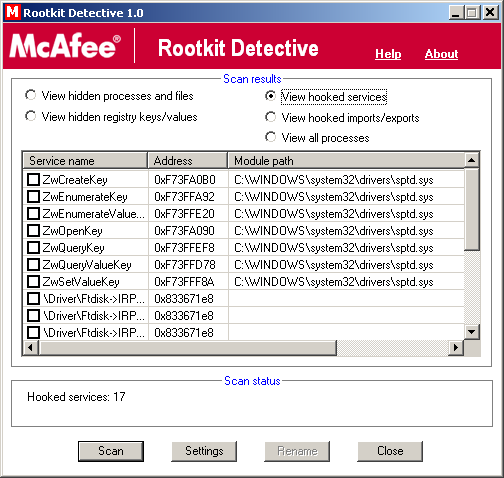Tick the ZwQueryKey checkbox
This screenshot has width=504, height=478.
click(33, 248)
